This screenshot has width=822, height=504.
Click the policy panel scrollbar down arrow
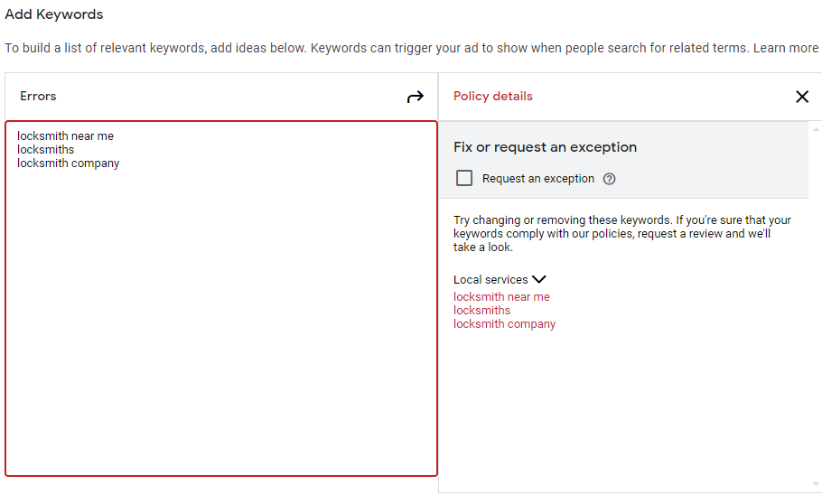click(x=816, y=484)
